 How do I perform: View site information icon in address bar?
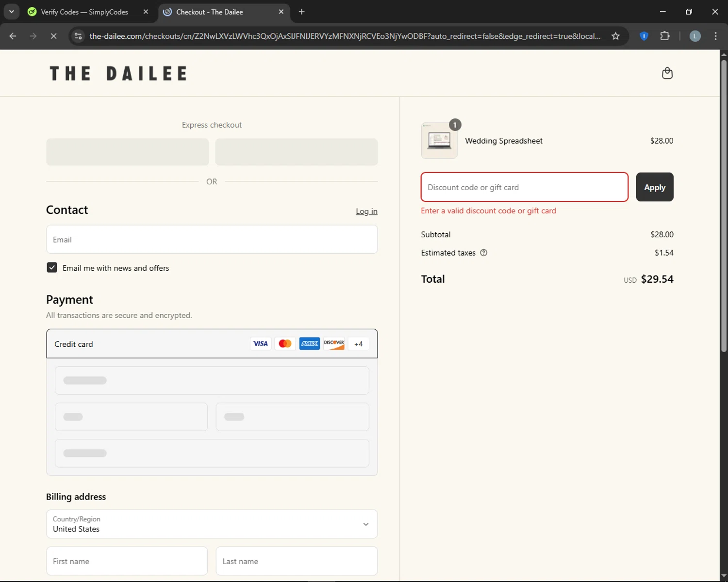tap(78, 36)
